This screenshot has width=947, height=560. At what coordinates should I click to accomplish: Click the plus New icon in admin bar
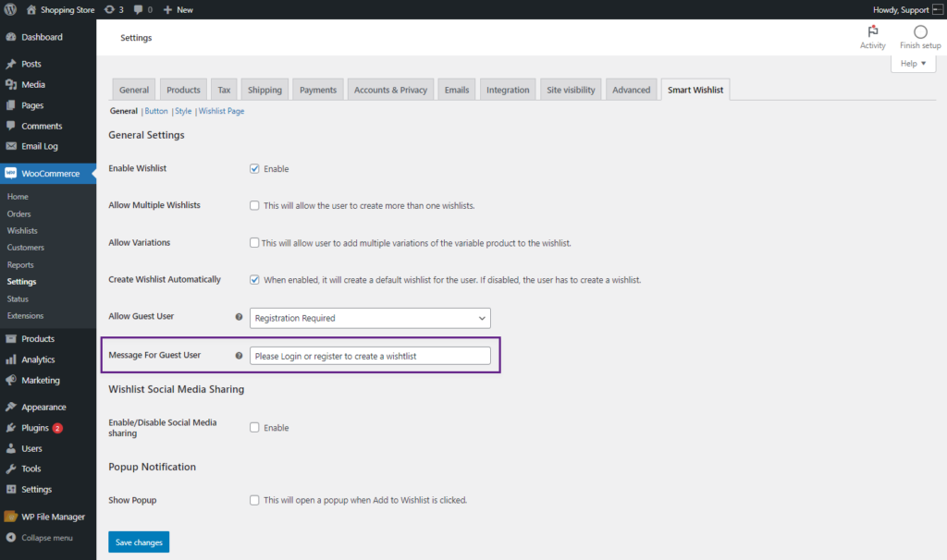168,9
